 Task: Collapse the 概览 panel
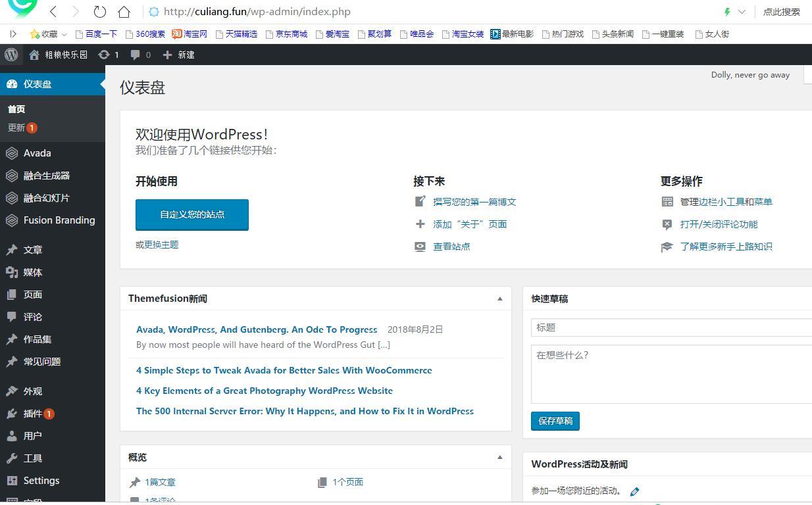[499, 457]
